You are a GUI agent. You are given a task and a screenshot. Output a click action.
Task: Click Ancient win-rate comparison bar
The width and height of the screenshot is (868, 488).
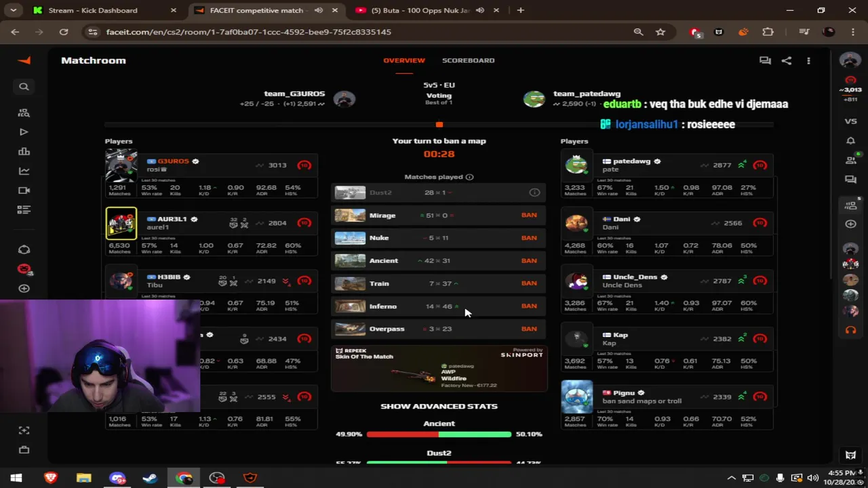click(439, 434)
